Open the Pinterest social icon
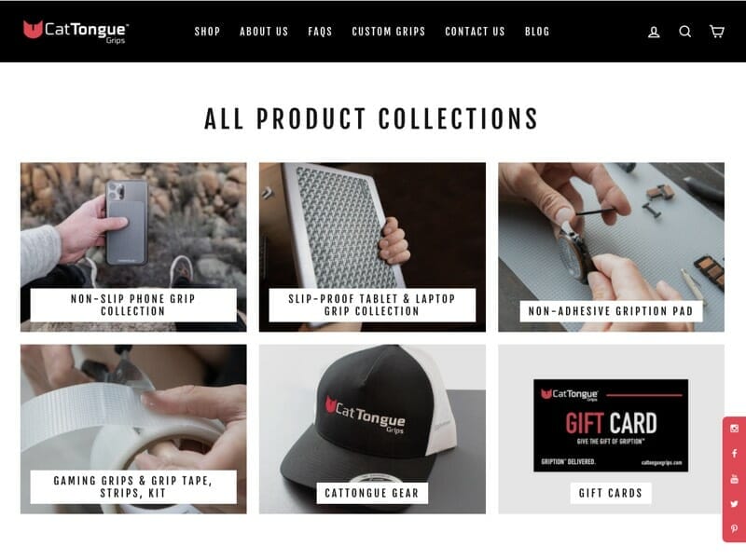Screen dimensions: 746x560 click(734, 528)
